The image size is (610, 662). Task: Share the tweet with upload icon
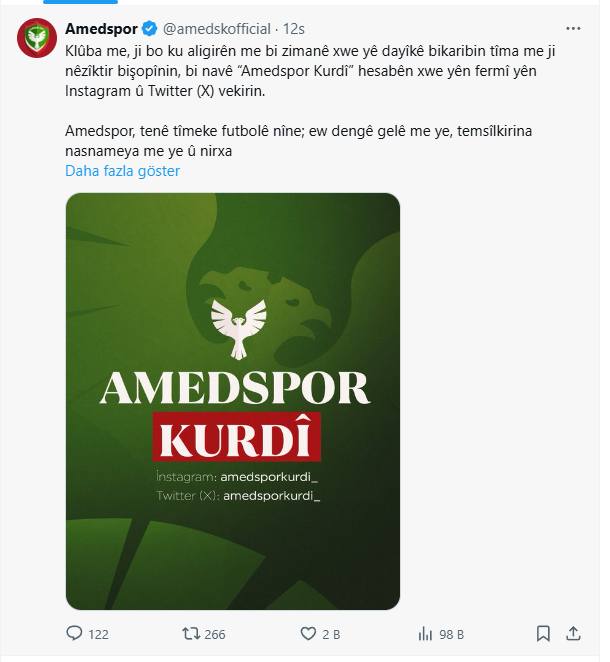[x=573, y=633]
